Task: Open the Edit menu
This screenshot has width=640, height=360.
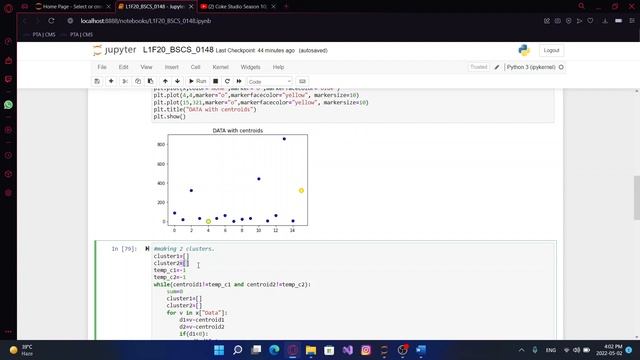Action: click(x=123, y=67)
